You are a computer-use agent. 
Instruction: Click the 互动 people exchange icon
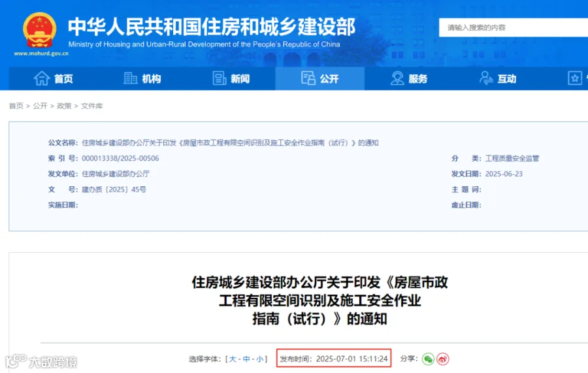click(486, 78)
